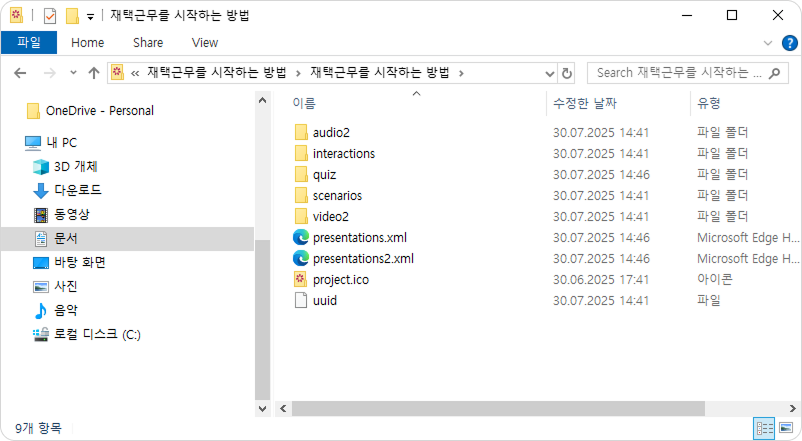Select 내 PC in navigation pane
Viewport: 802px width, 441px height.
[61, 143]
